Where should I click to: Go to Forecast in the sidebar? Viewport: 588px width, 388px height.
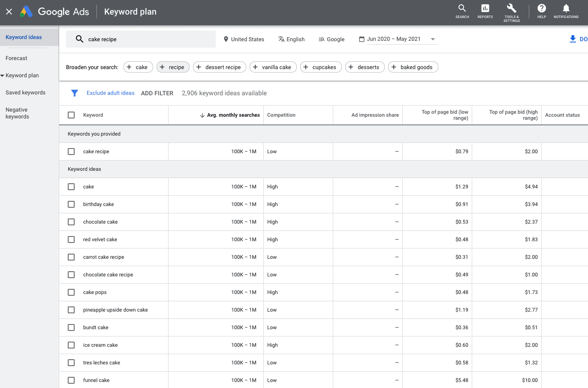16,58
